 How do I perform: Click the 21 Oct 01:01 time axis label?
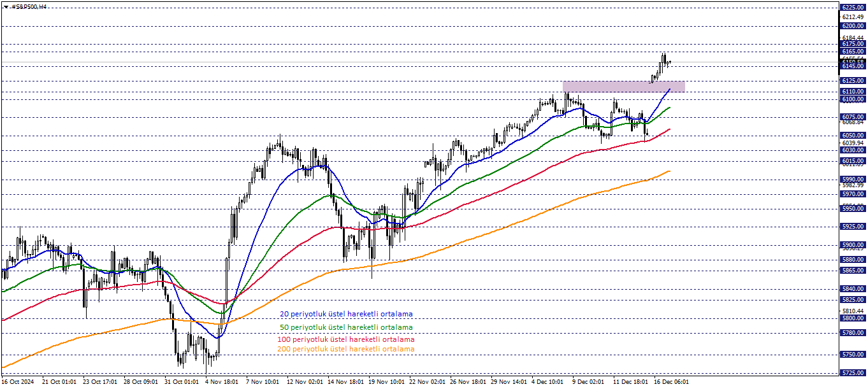pyautogui.click(x=59, y=382)
